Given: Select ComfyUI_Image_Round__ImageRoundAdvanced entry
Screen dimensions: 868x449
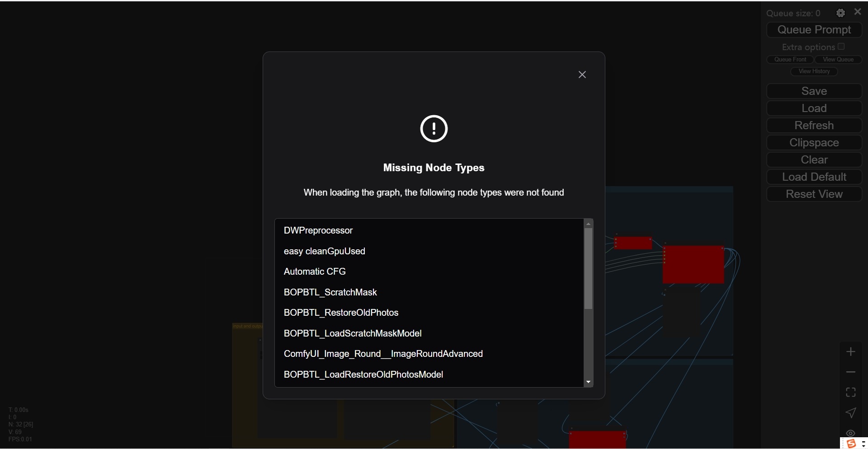Looking at the screenshot, I should point(383,354).
